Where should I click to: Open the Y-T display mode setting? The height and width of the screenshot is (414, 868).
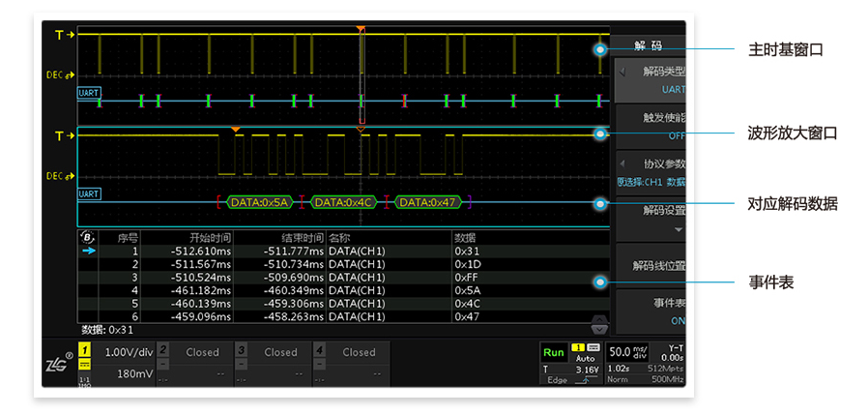(x=676, y=348)
